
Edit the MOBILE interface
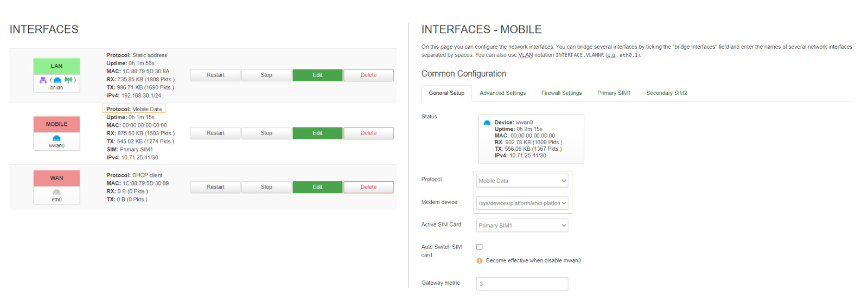(x=317, y=133)
